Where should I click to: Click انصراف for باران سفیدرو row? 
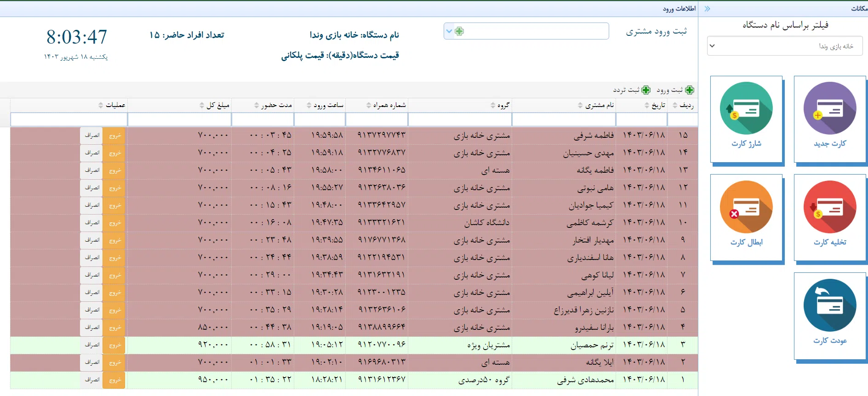91,328
